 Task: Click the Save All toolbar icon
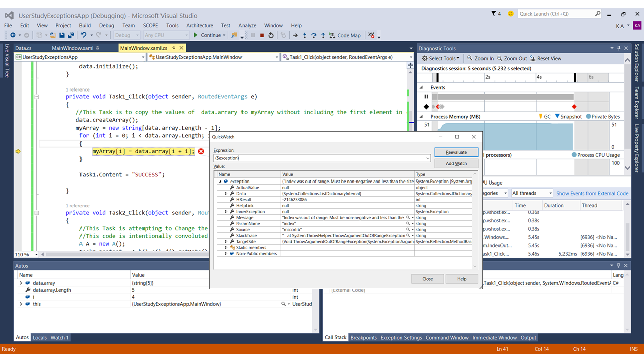pos(70,35)
